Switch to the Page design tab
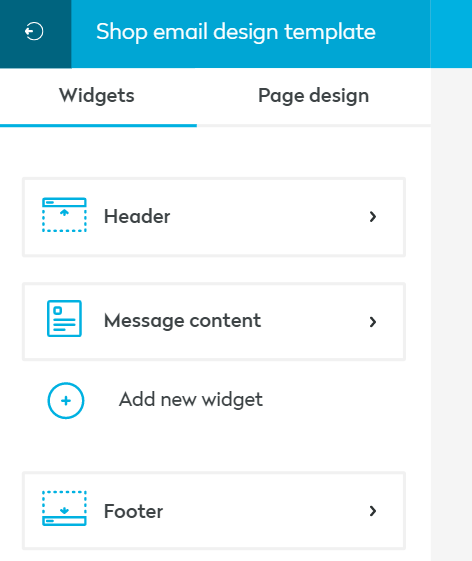The width and height of the screenshot is (472, 561). click(313, 96)
